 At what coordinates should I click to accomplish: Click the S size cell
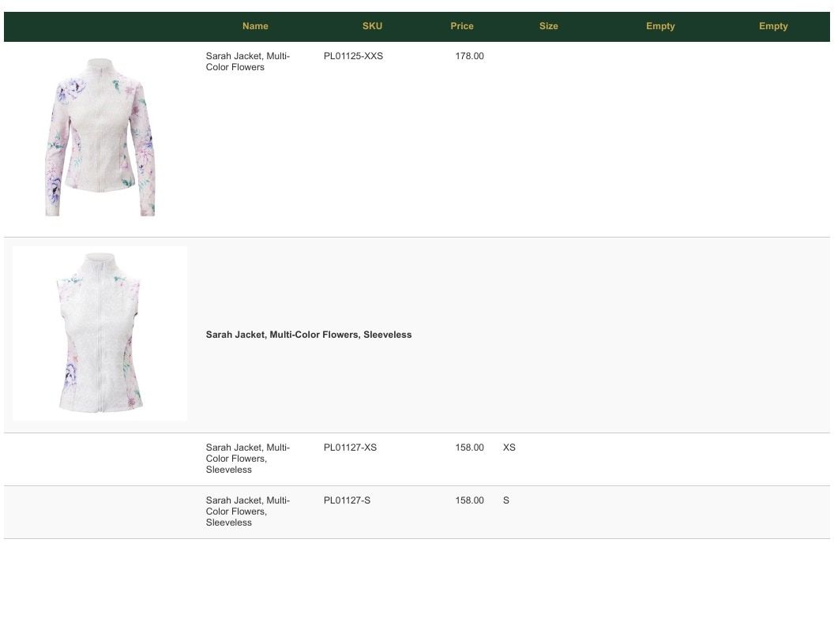click(x=505, y=500)
